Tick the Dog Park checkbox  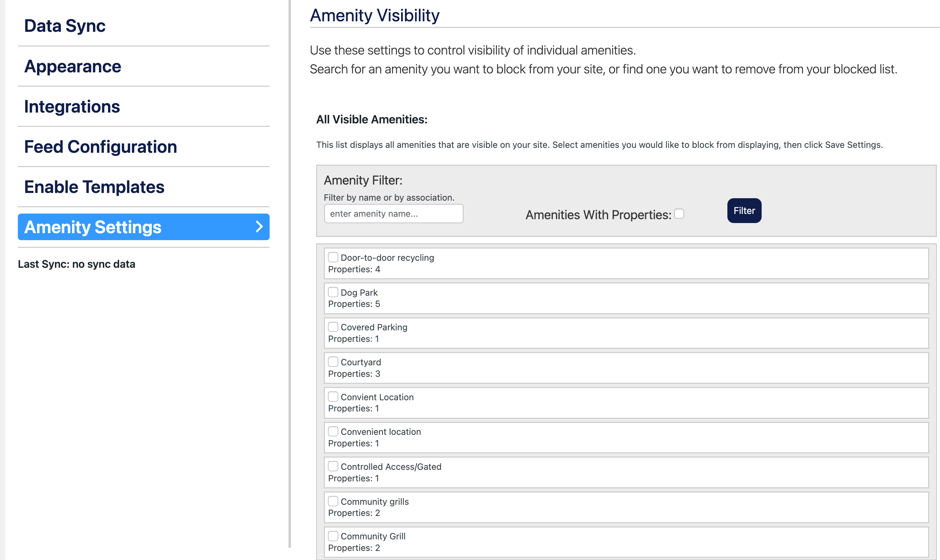pyautogui.click(x=333, y=293)
